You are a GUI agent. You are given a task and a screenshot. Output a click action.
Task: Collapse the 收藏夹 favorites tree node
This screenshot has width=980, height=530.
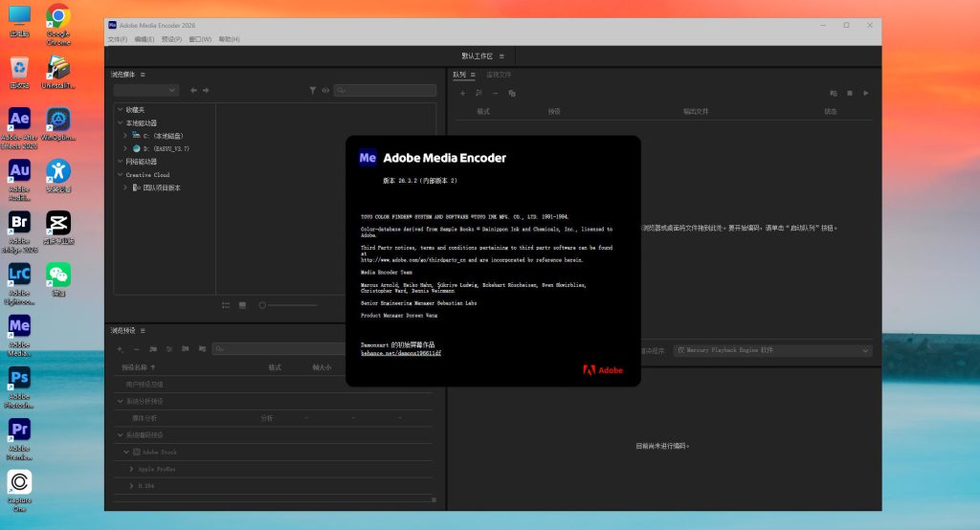click(120, 109)
